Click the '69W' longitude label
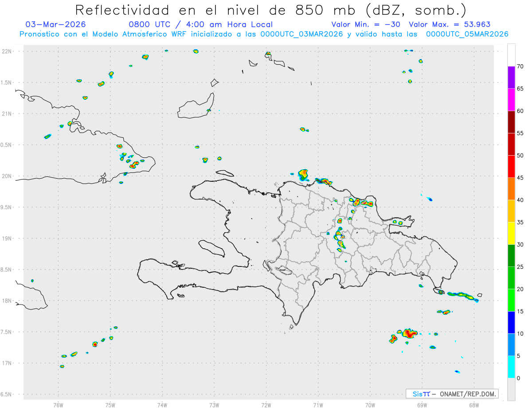Image resolution: width=532 pixels, height=411 pixels. [422, 404]
